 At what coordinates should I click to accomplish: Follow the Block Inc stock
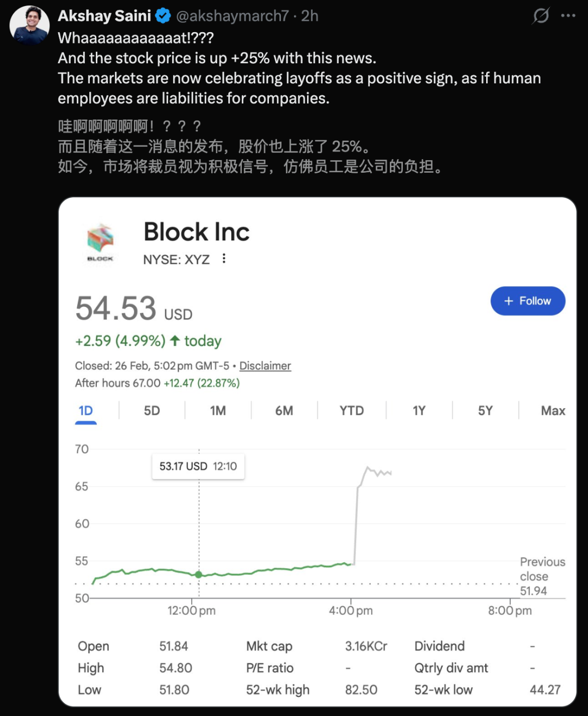coord(528,301)
